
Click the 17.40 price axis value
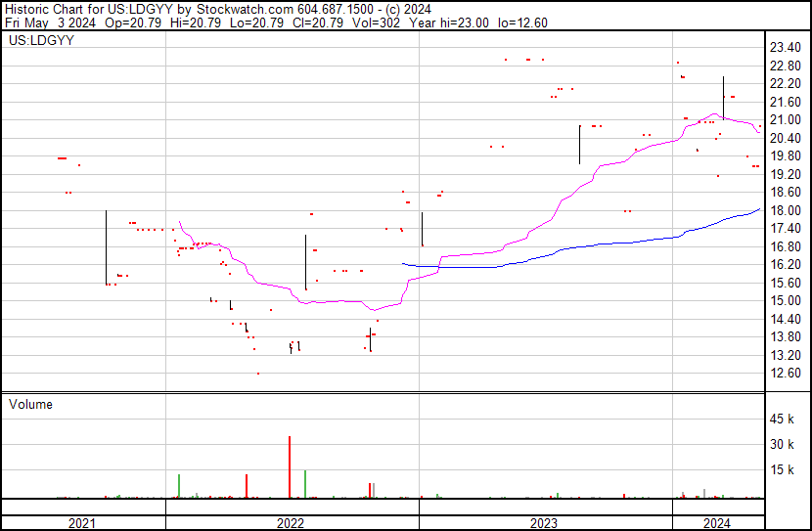785,228
